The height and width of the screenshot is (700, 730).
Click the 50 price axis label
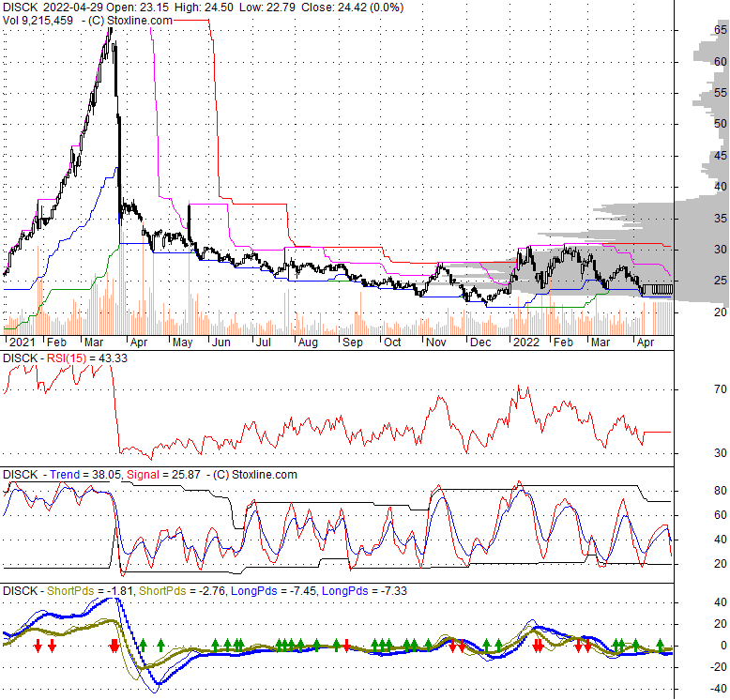pos(721,124)
